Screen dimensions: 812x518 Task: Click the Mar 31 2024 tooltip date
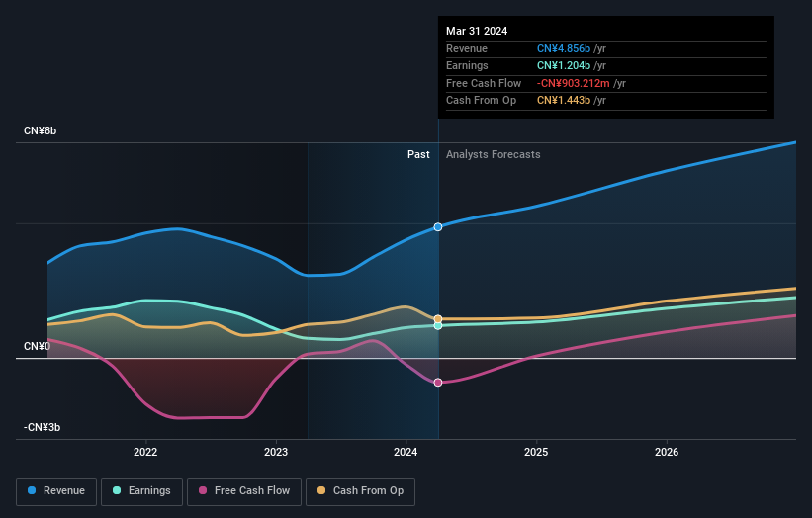477,31
